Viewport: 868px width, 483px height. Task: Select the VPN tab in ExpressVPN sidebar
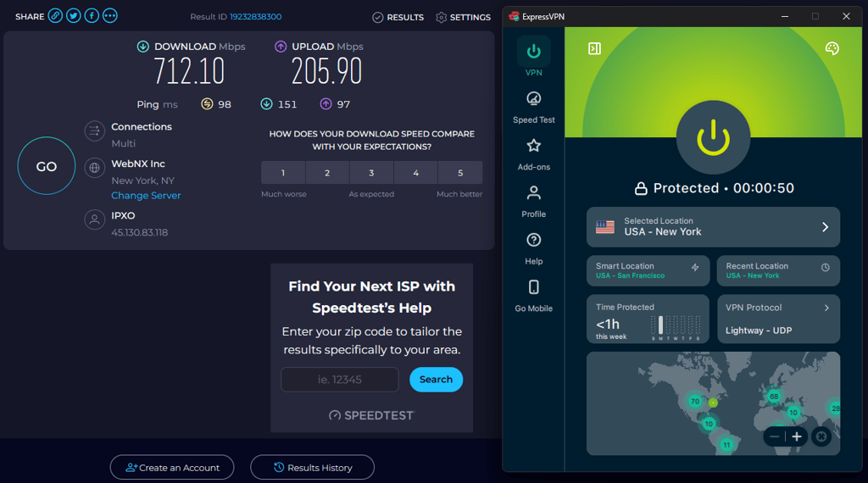coord(534,57)
